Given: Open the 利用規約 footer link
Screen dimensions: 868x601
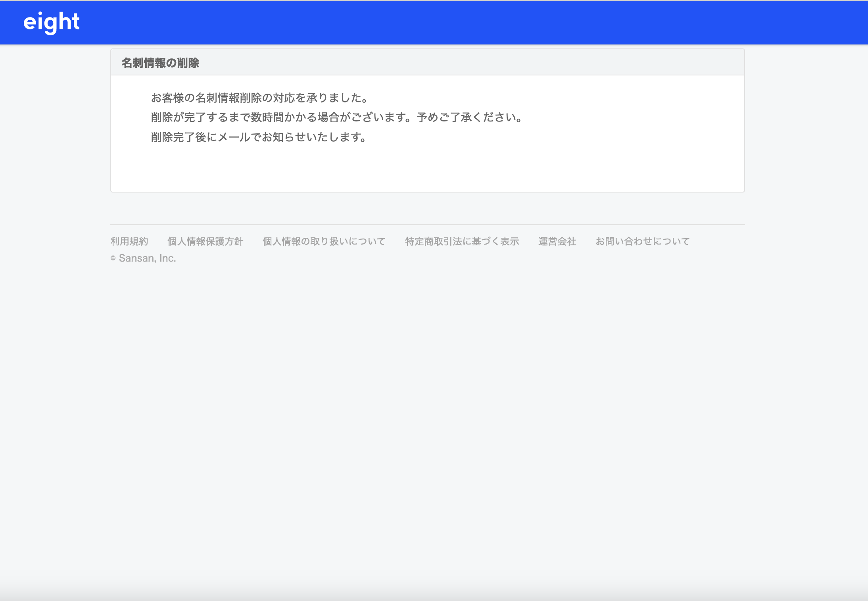Looking at the screenshot, I should pyautogui.click(x=129, y=241).
